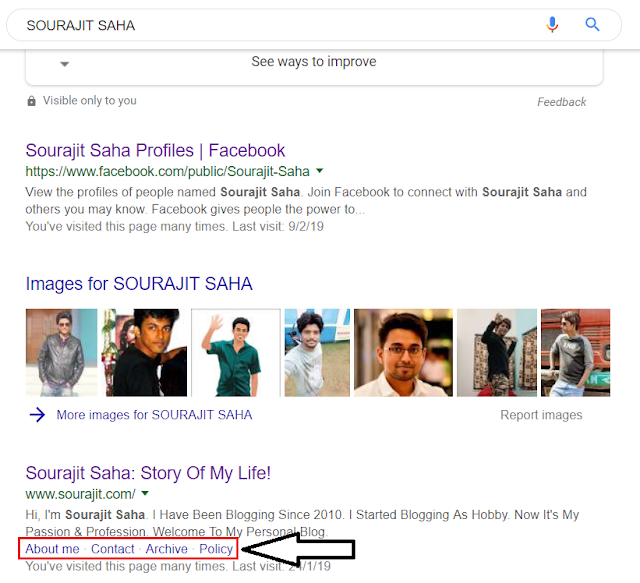
Task: Click See ways to improve text
Action: [x=313, y=62]
